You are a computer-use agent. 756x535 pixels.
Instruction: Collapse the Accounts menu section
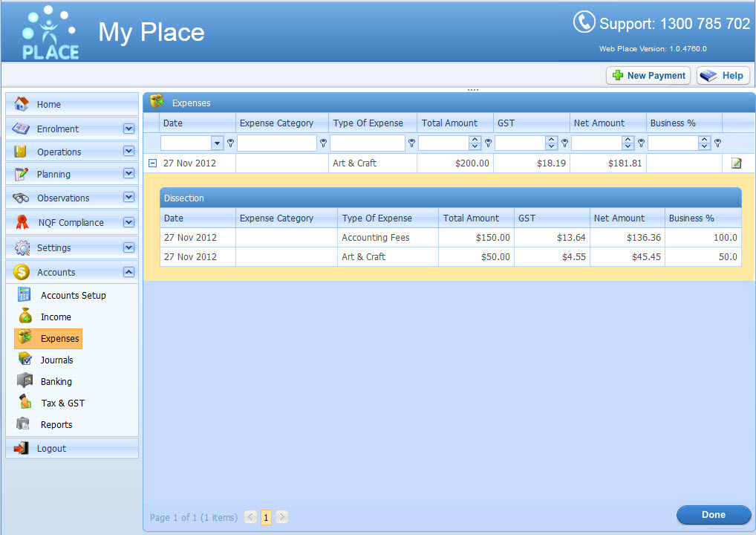(x=128, y=272)
